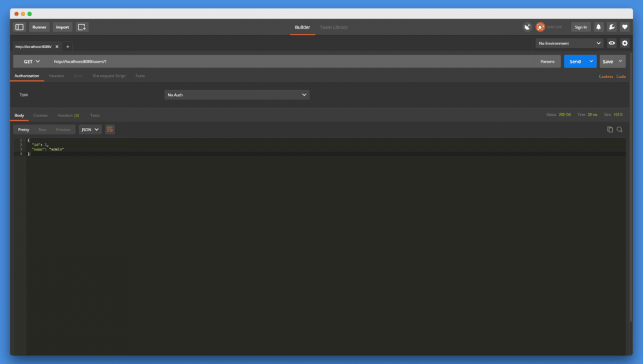The image size is (643, 364).
Task: Open Save button dropdown arrow
Action: (620, 62)
